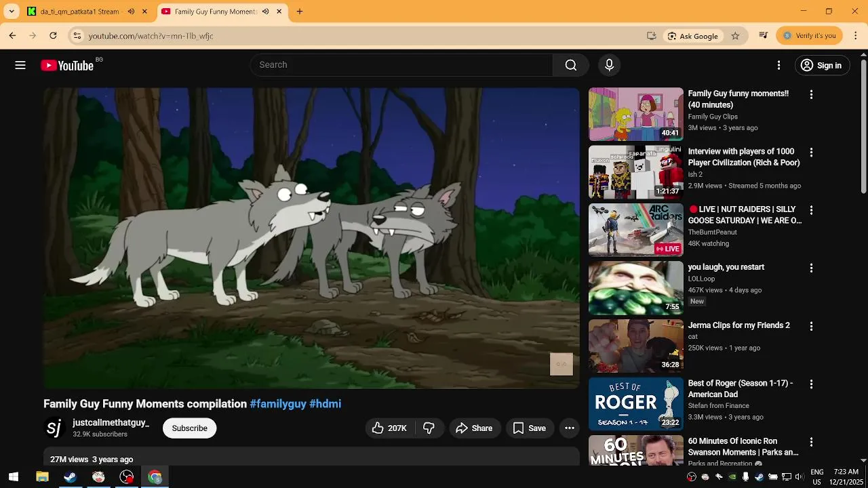Screen dimensions: 868x488
Task: Open Windows Start menu
Action: click(x=14, y=477)
